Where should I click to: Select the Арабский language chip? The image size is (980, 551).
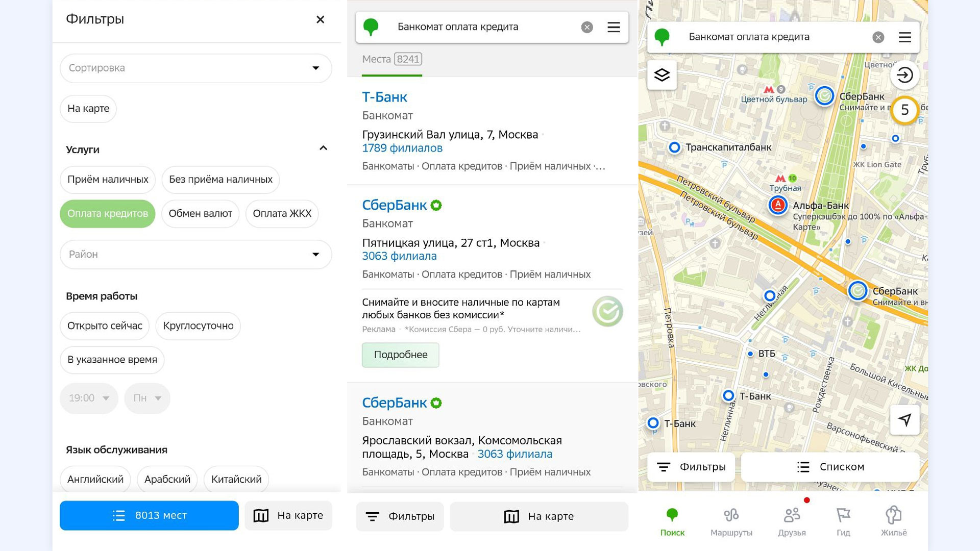point(167,480)
